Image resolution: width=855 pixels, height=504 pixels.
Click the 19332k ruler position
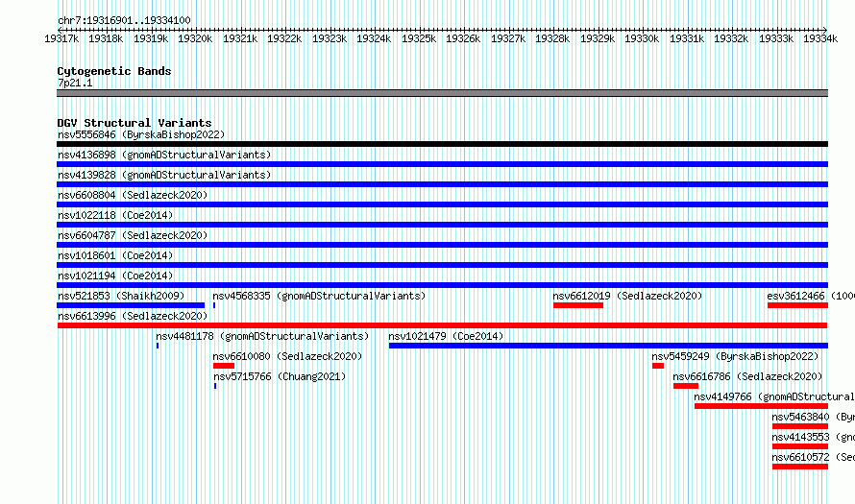click(x=731, y=38)
